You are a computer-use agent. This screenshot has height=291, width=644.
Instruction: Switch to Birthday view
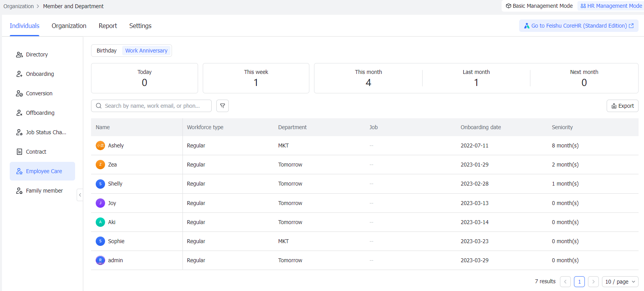[x=107, y=51]
